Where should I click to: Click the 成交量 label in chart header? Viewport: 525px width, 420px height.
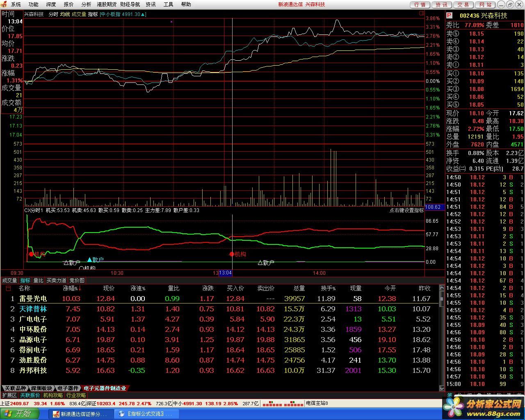(79, 14)
